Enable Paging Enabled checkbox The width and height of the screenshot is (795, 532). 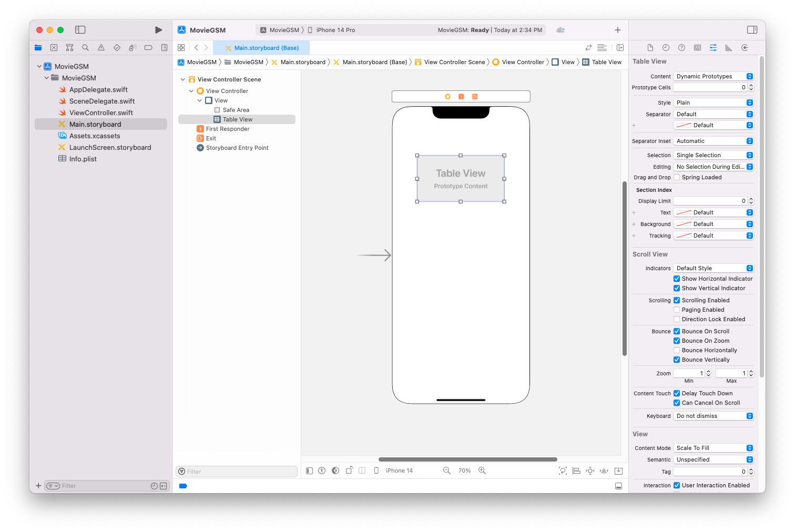tap(677, 310)
